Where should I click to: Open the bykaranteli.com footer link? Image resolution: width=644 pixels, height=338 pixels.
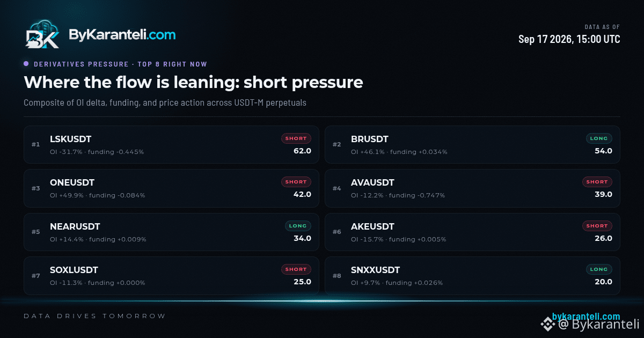coord(586,317)
